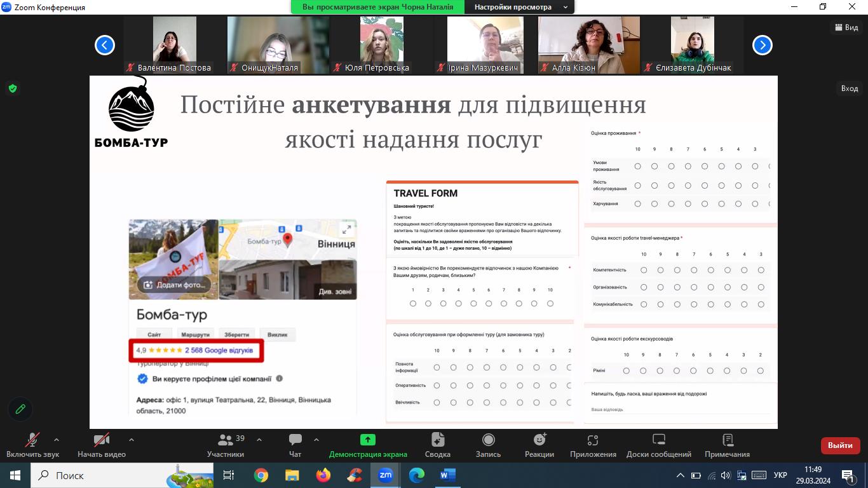This screenshot has width=868, height=488.
Task: Open the Доски сообщений whiteboards icon
Action: 658,440
